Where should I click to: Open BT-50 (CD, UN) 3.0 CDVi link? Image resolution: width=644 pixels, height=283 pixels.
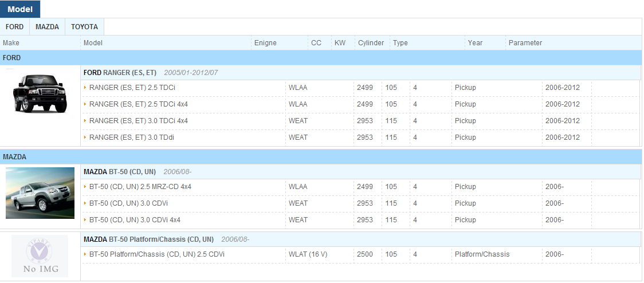pos(128,203)
